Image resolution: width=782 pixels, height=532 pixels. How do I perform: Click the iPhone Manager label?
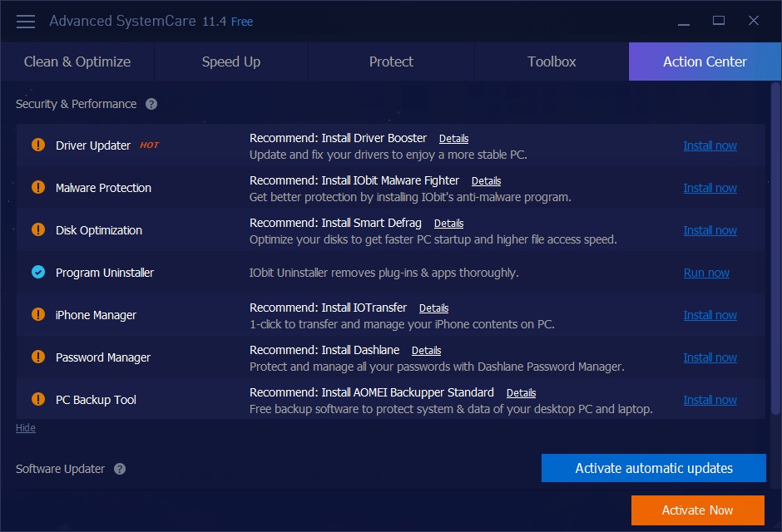tap(96, 315)
